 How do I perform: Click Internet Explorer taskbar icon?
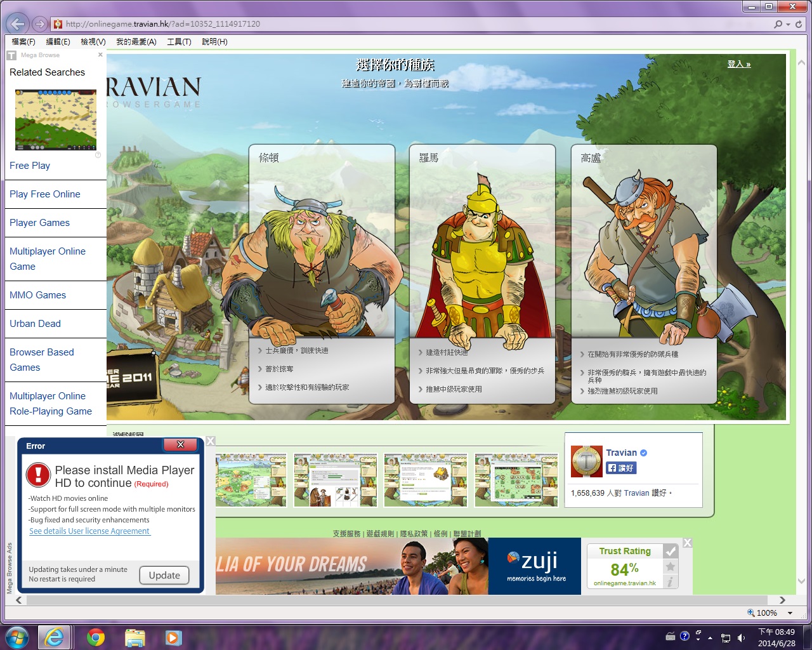click(55, 637)
